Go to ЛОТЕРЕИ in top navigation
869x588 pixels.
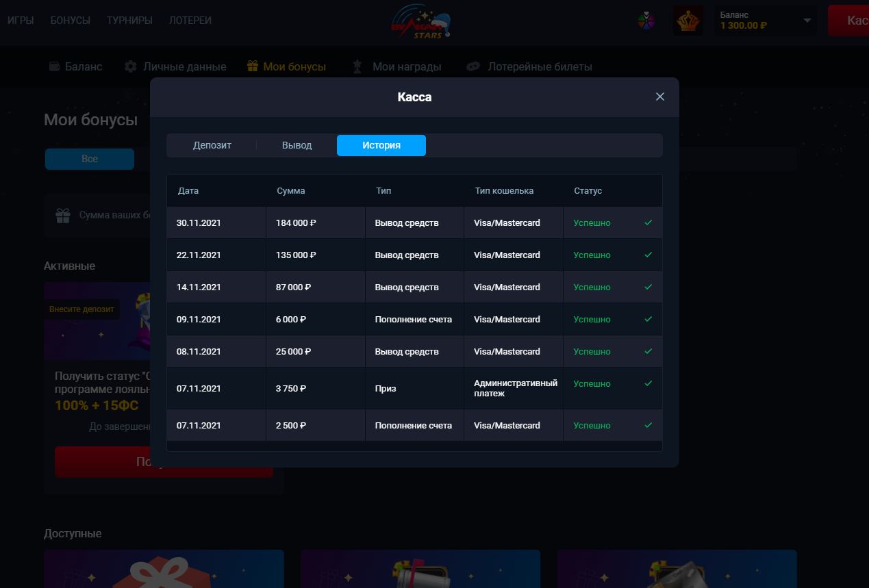tap(190, 21)
